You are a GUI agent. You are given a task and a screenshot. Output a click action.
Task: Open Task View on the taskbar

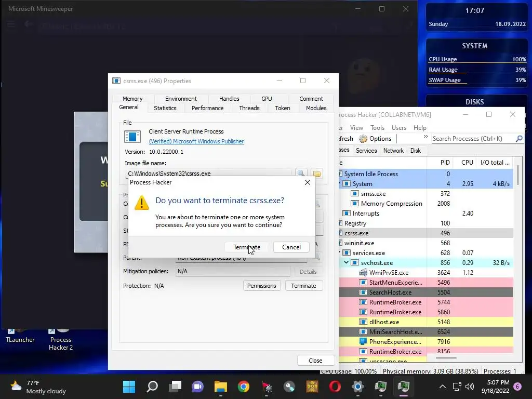click(175, 387)
